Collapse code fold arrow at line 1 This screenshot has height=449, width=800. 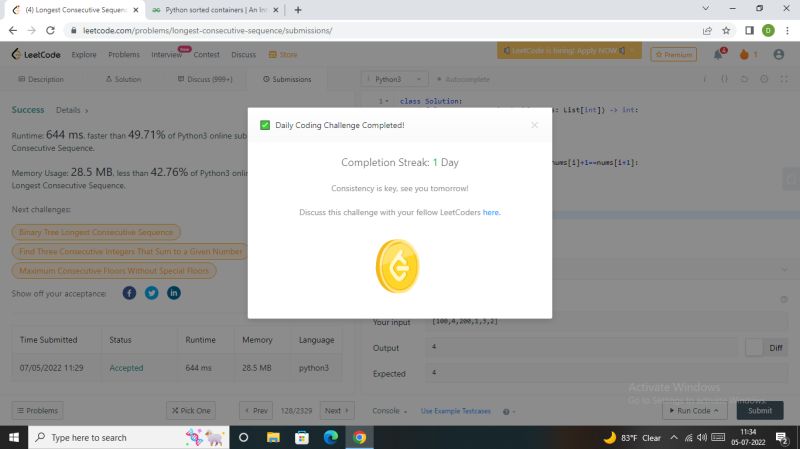pos(387,101)
